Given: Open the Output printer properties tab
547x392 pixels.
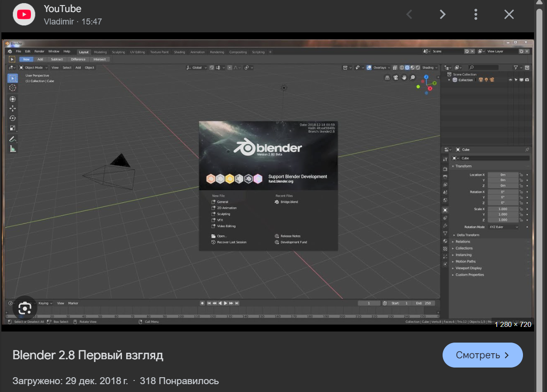Looking at the screenshot, I should [445, 177].
